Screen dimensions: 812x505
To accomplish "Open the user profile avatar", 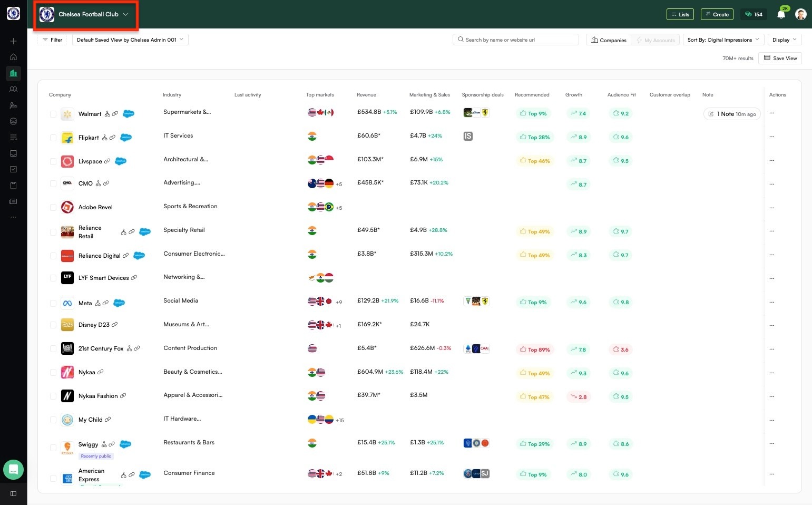I will click(801, 14).
